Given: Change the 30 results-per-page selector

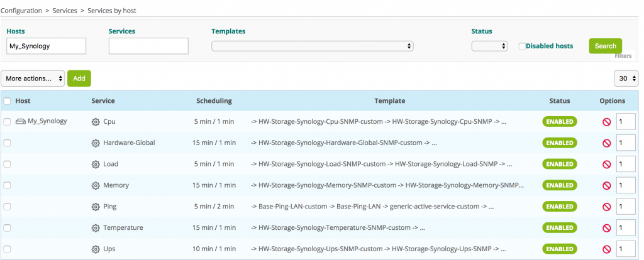Looking at the screenshot, I should (626, 79).
